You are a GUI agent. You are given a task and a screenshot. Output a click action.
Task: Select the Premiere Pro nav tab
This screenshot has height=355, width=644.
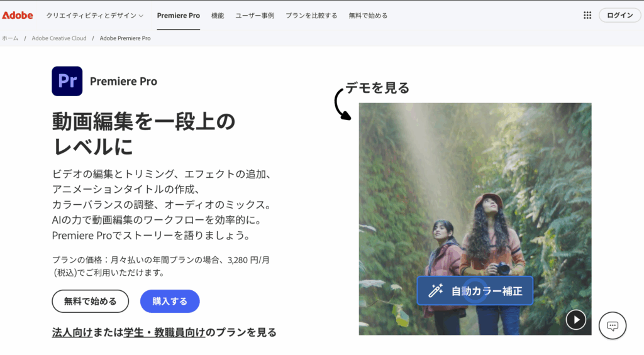(178, 16)
